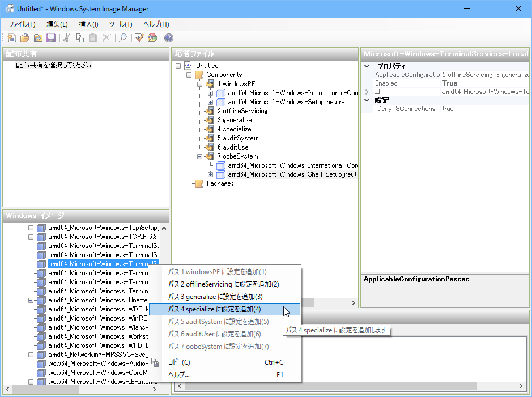This screenshot has width=532, height=397.
Task: Save the answer file with the floppy icon
Action: click(51, 38)
